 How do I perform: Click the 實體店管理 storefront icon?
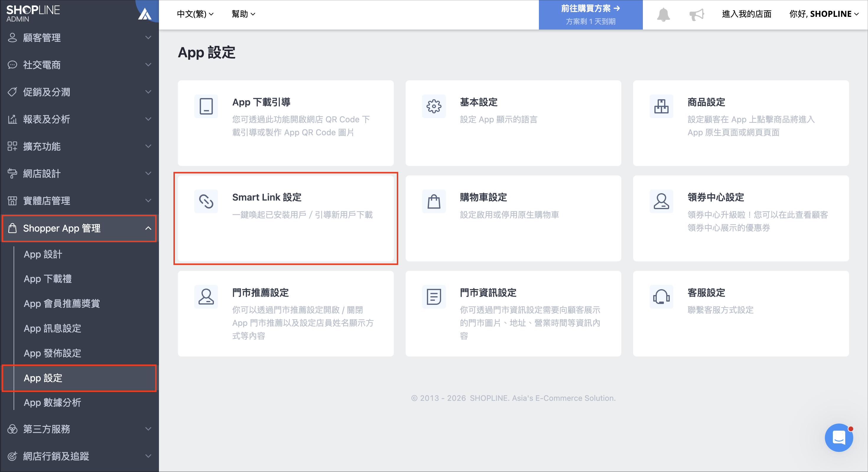(12, 201)
